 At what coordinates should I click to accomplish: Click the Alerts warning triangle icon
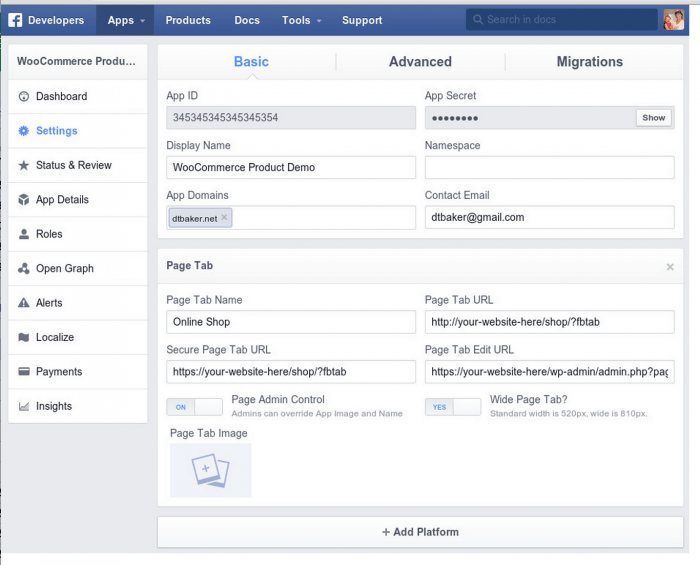point(24,303)
